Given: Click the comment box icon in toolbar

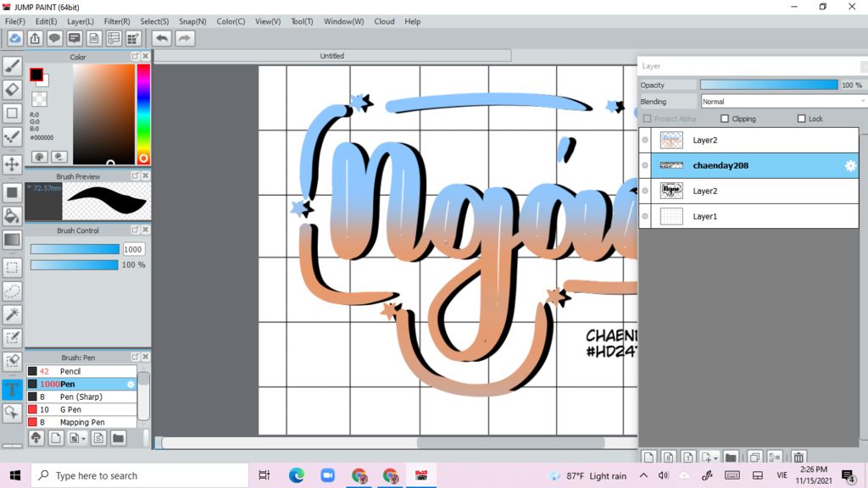Looking at the screenshot, I should tap(75, 38).
